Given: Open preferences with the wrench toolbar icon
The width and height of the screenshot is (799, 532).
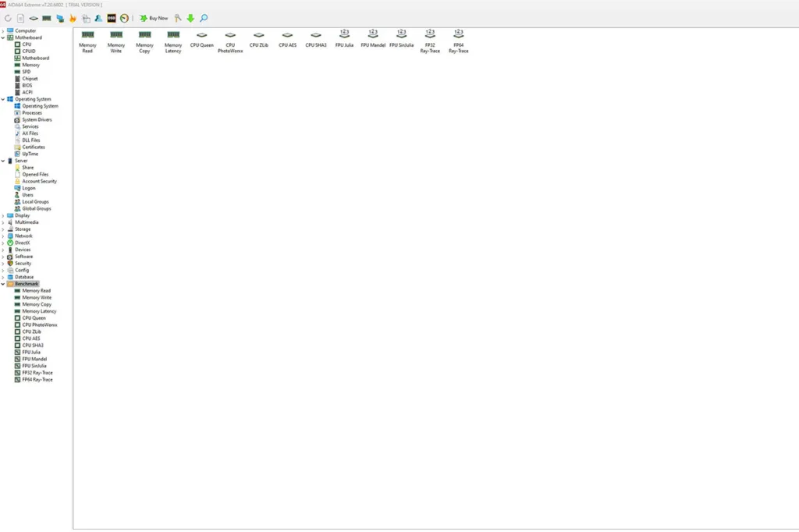Looking at the screenshot, I should coord(178,19).
